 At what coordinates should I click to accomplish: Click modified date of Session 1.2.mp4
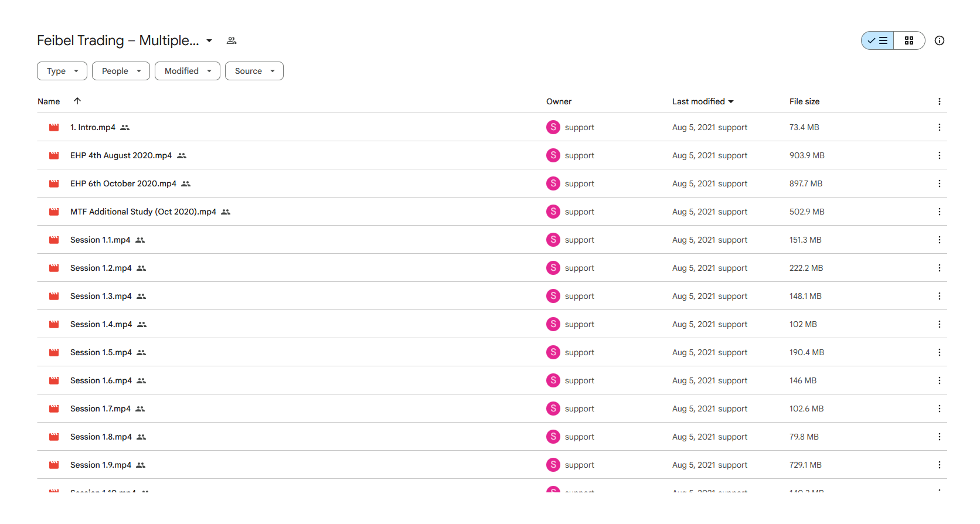pos(710,268)
